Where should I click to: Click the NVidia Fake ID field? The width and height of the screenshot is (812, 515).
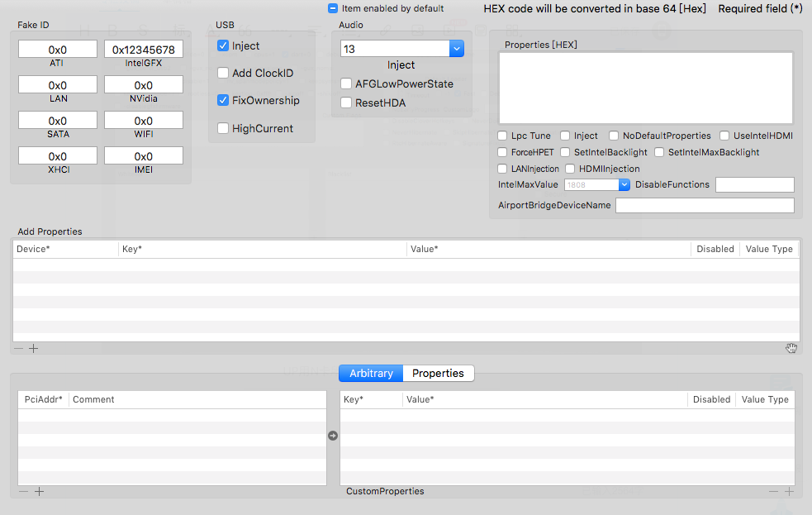point(144,84)
